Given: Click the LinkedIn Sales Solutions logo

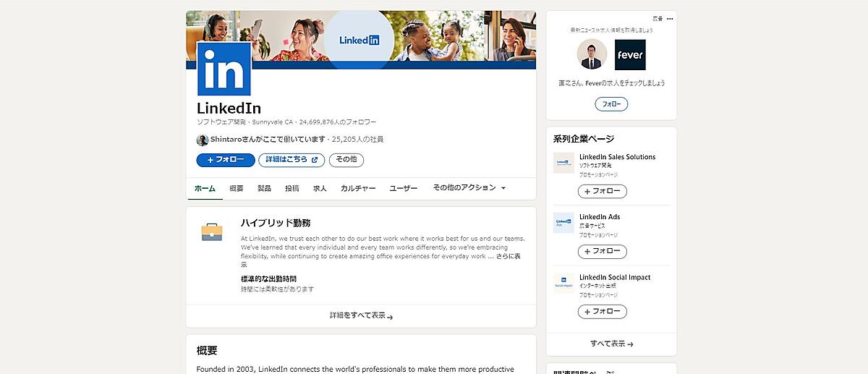Looking at the screenshot, I should pos(563,163).
